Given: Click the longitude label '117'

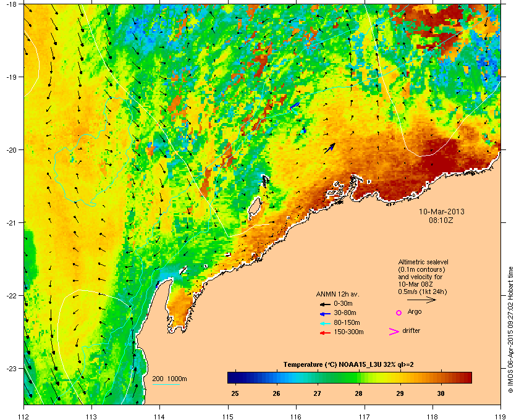Looking at the screenshot, I should (x=365, y=416).
